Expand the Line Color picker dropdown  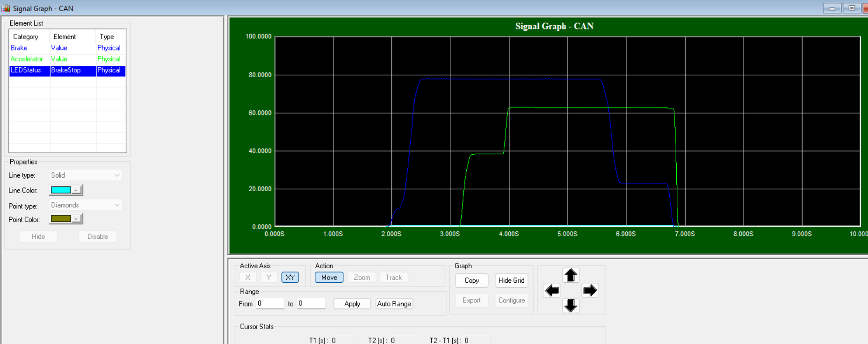[x=77, y=190]
